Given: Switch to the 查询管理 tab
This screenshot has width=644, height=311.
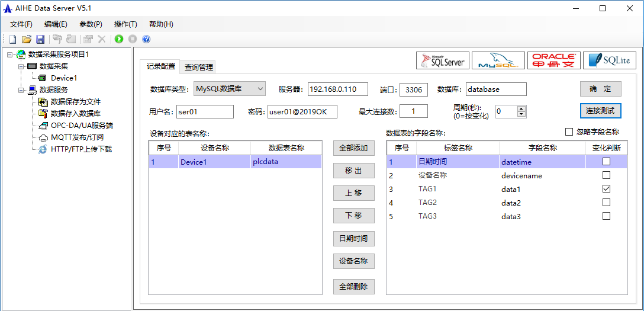Looking at the screenshot, I should (x=198, y=67).
